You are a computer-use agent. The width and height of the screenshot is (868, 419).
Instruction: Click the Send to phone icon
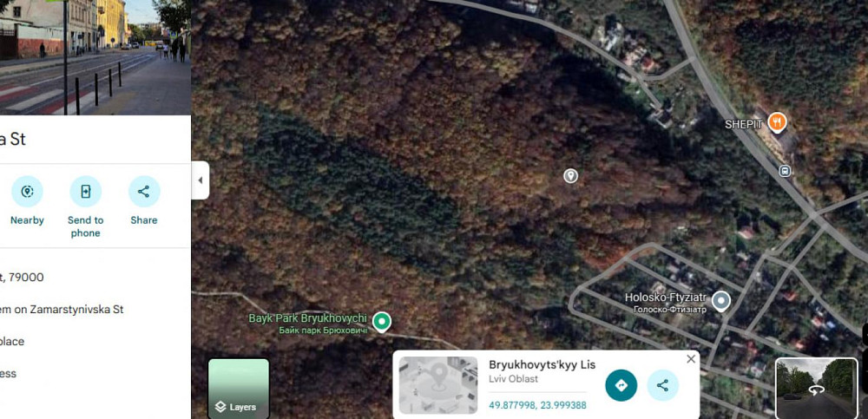85,192
